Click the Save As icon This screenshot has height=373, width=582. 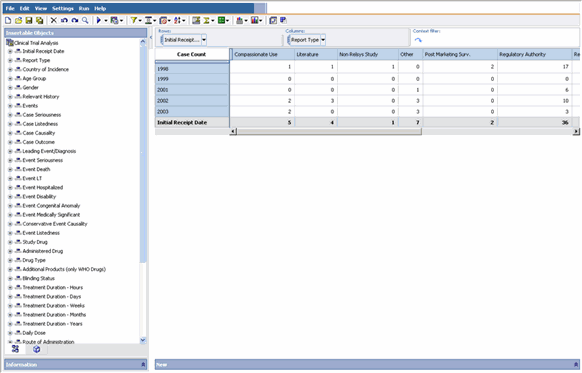click(39, 20)
